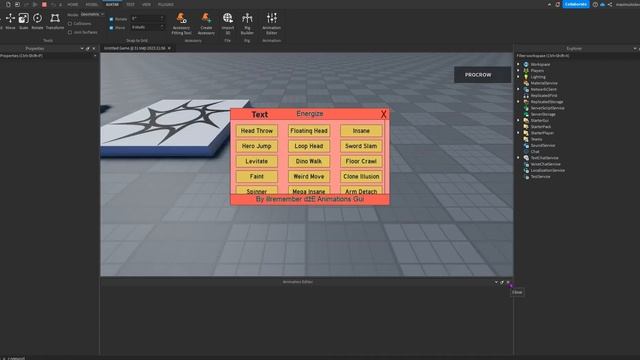This screenshot has height=360, width=640.
Task: Expand the ReplicatedStorage tree node
Action: 518,102
